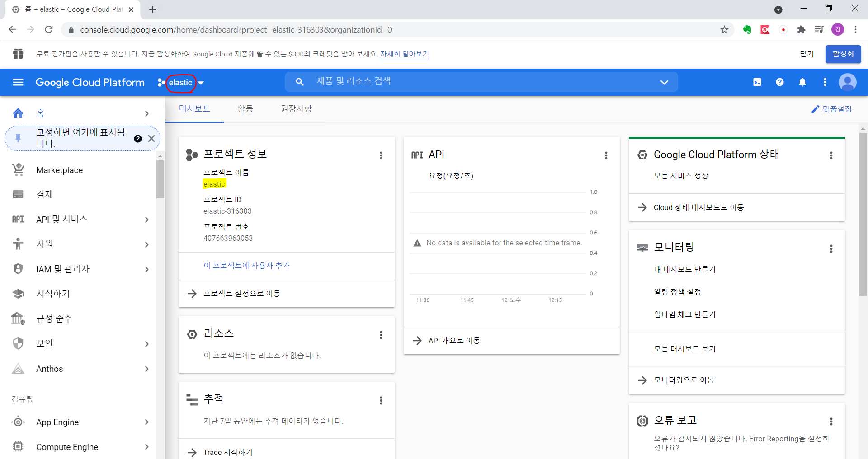Activate Cloud Shell icon in header

tap(757, 82)
